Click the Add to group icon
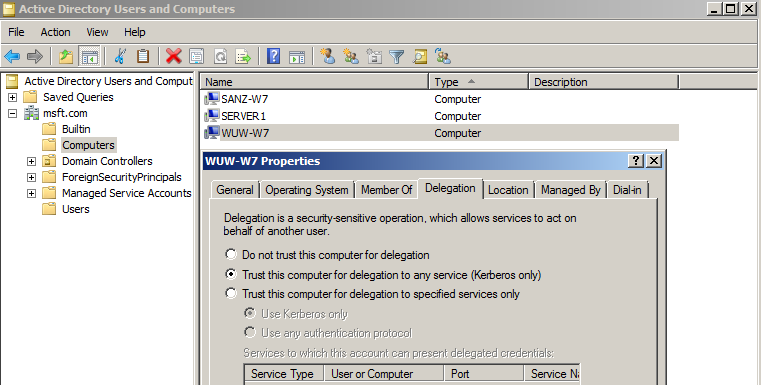Image resolution: width=761 pixels, height=385 pixels. click(x=443, y=57)
